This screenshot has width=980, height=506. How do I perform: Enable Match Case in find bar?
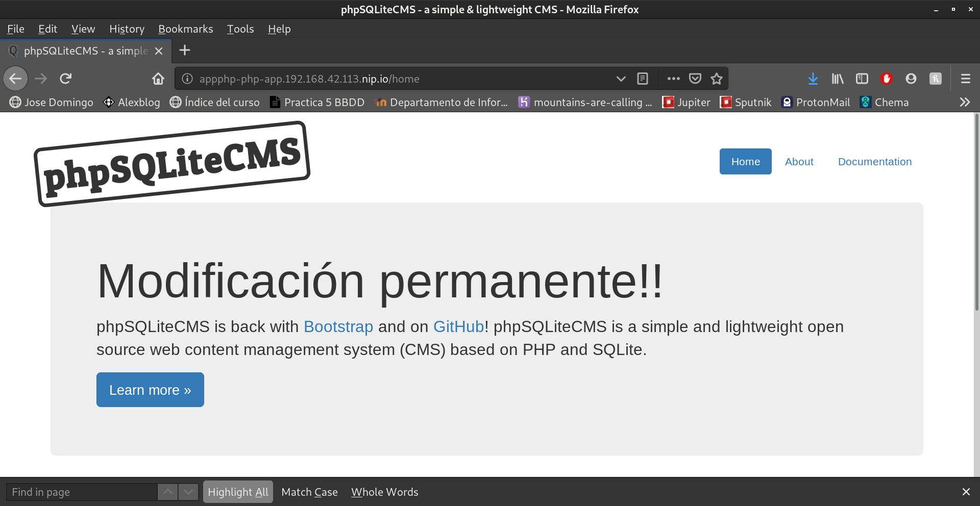(309, 492)
